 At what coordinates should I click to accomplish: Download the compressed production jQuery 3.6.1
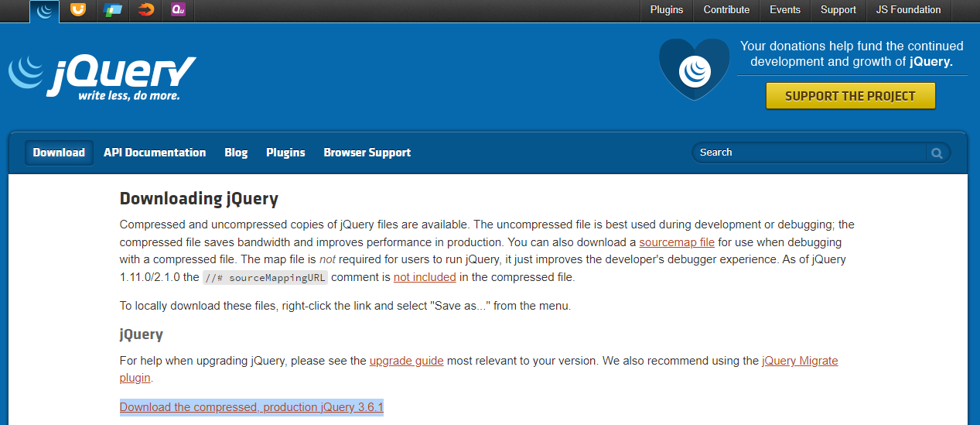click(251, 407)
